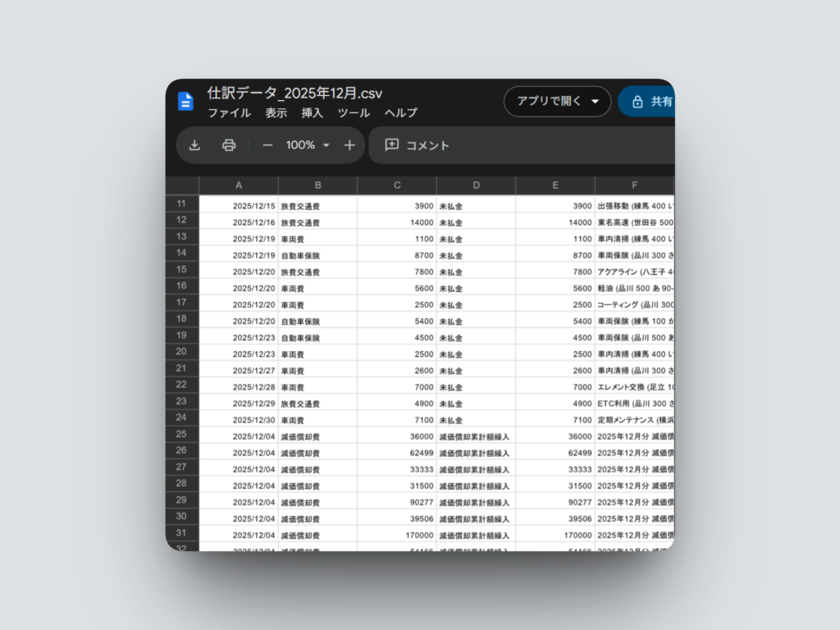Open the ヘルプ menu
Screen dimensions: 840x630
(401, 113)
